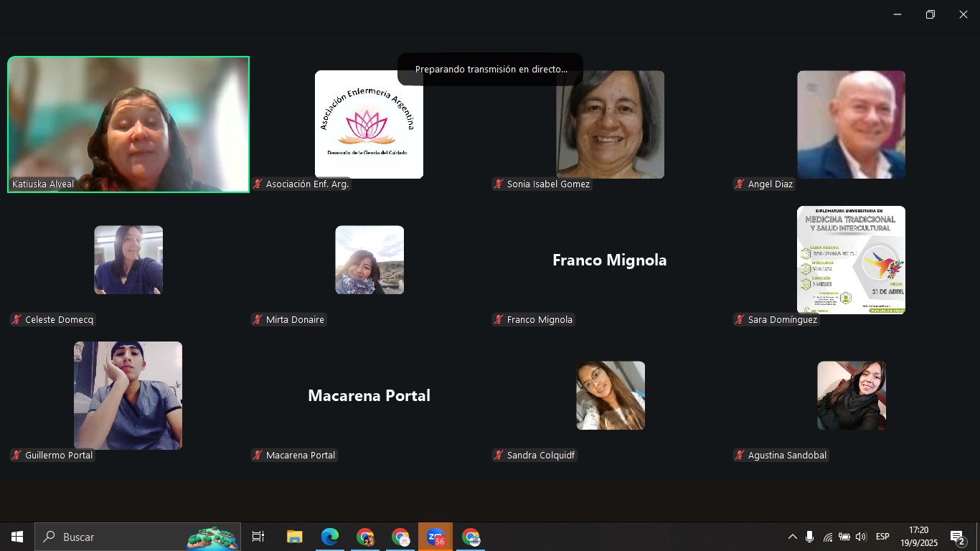Open the Windows notification center
This screenshot has width=980, height=551.
click(958, 537)
